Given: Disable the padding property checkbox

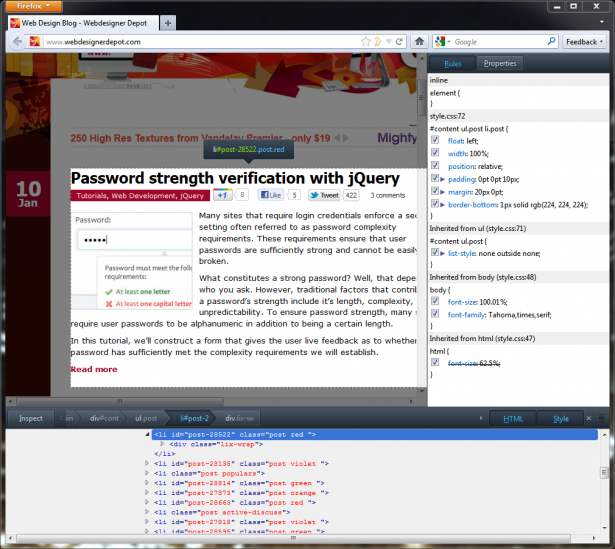Looking at the screenshot, I should click(435, 178).
